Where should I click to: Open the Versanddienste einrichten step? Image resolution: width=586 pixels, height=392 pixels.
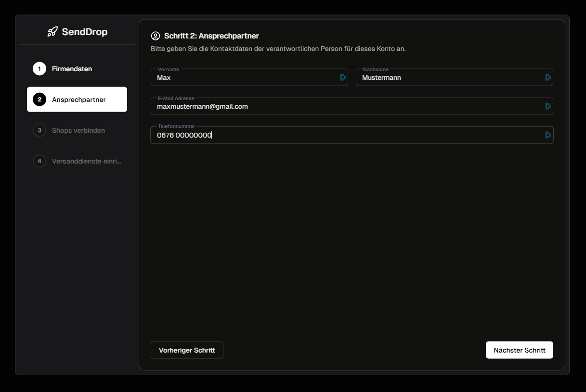pos(77,161)
